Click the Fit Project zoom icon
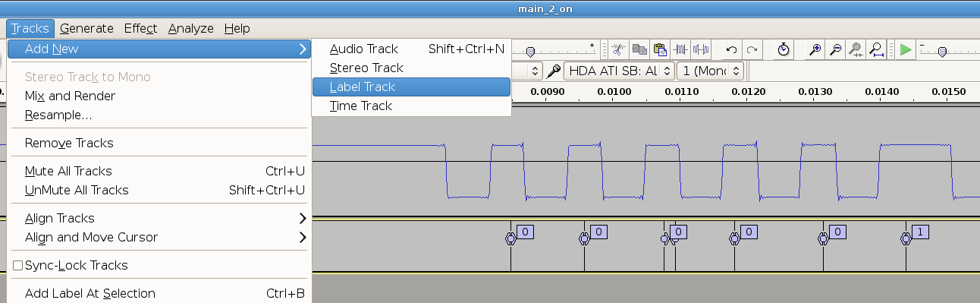This screenshot has height=303, width=980. tap(876, 49)
